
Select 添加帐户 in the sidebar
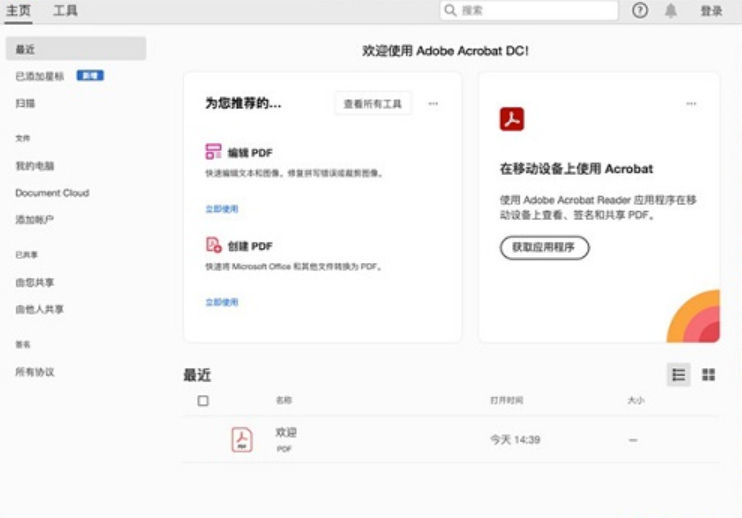pos(35,219)
